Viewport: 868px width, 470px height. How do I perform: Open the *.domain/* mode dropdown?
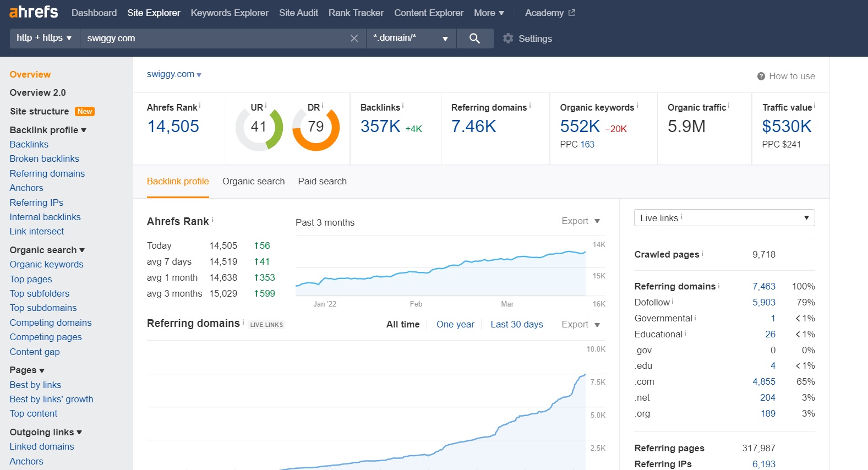pos(411,38)
